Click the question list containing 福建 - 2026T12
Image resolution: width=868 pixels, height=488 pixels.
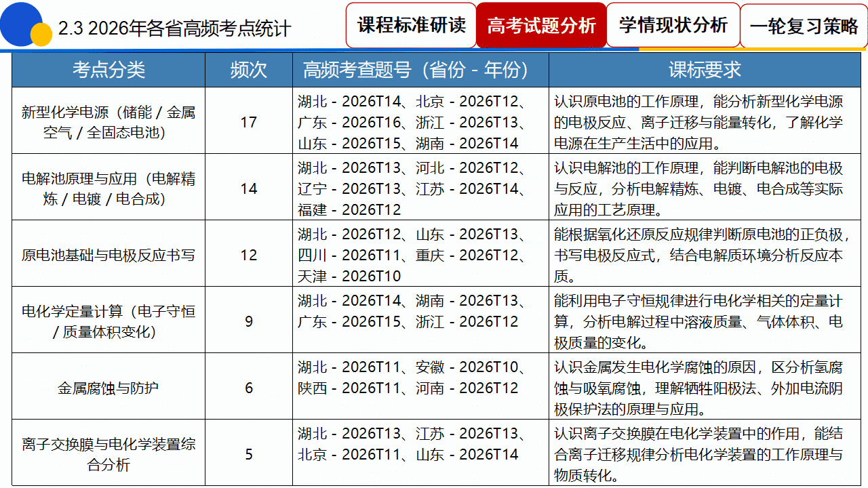coord(420,188)
